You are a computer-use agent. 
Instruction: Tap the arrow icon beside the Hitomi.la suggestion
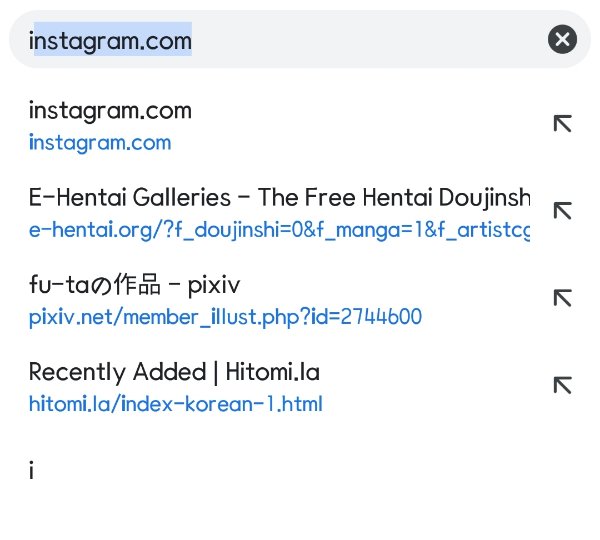562,385
